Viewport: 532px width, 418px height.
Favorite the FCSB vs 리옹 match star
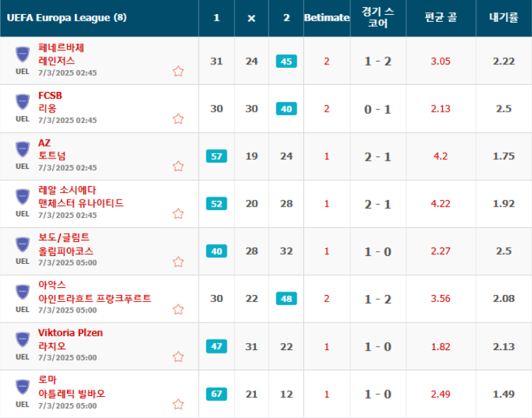click(x=178, y=119)
